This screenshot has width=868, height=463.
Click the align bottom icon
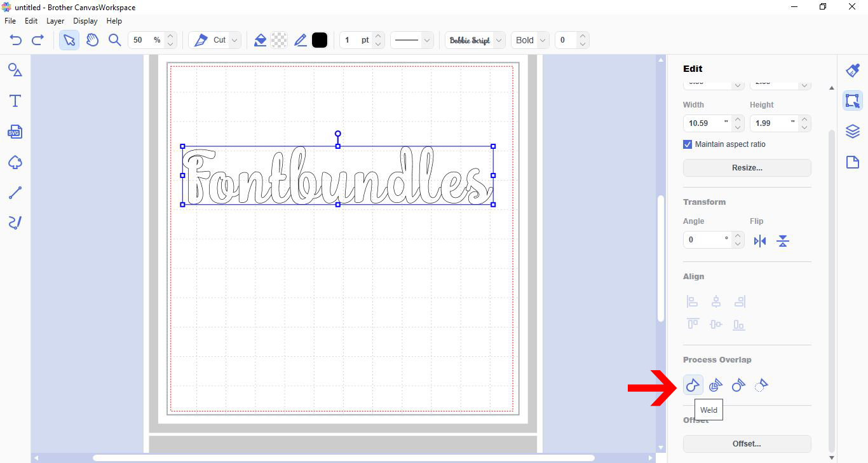739,324
